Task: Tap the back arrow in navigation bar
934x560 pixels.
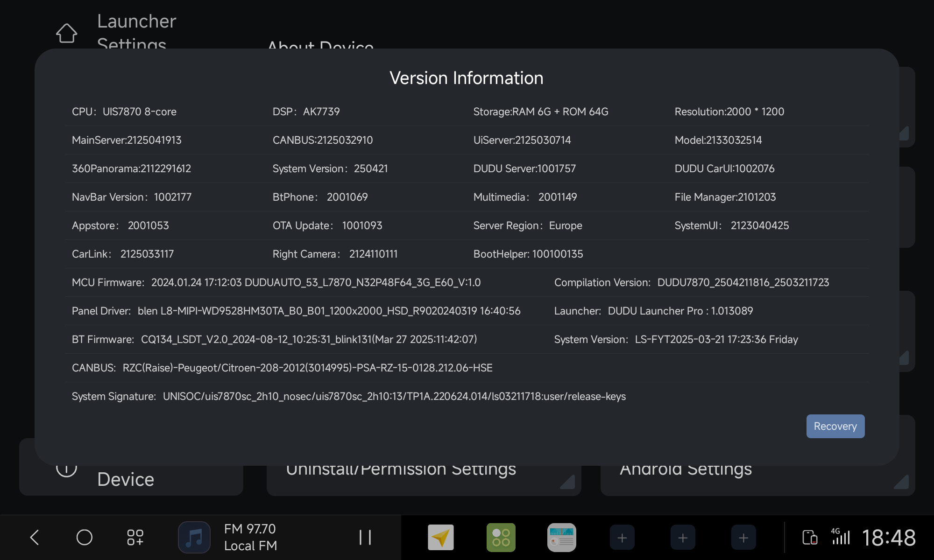Action: click(x=35, y=537)
